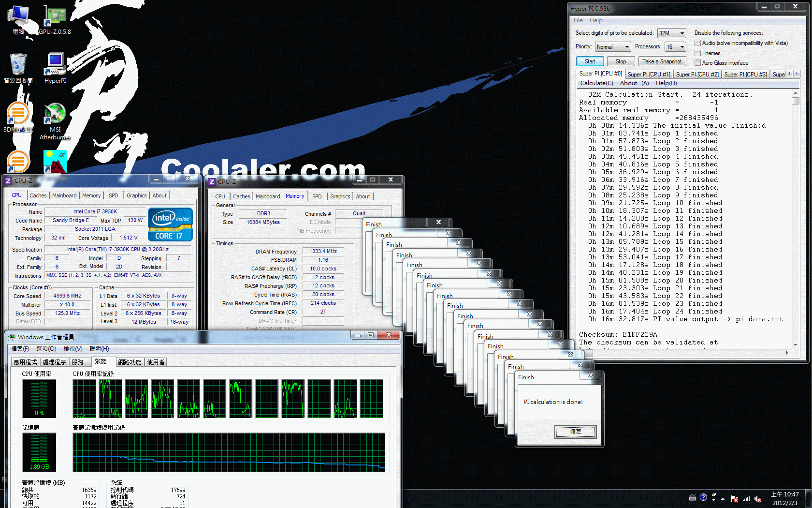812x508 pixels.
Task: Open the Processors 16 dropdown
Action: point(676,47)
